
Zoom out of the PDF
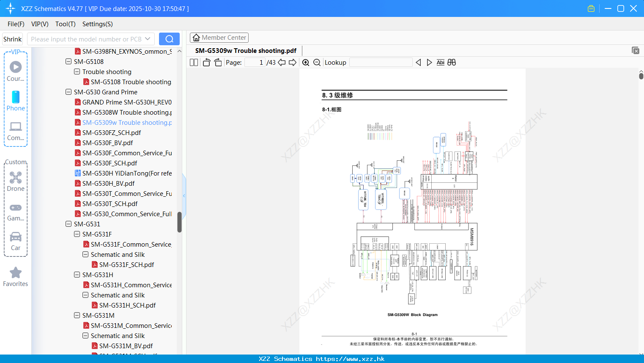coord(317,62)
